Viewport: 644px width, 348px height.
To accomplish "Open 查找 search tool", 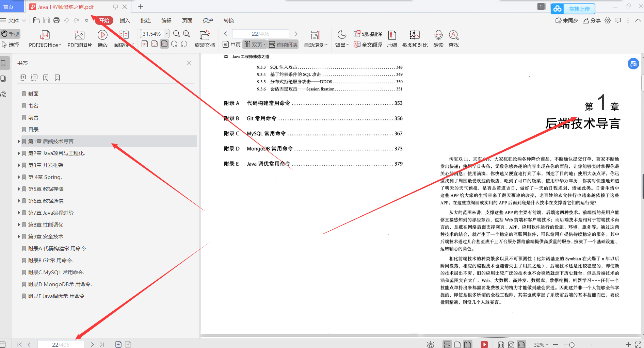I will click(454, 39).
